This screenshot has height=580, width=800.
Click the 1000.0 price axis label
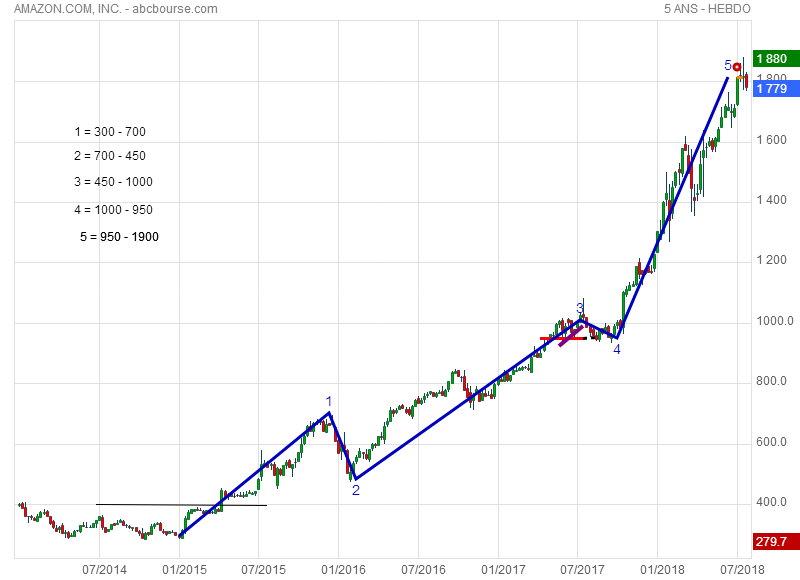click(x=774, y=321)
